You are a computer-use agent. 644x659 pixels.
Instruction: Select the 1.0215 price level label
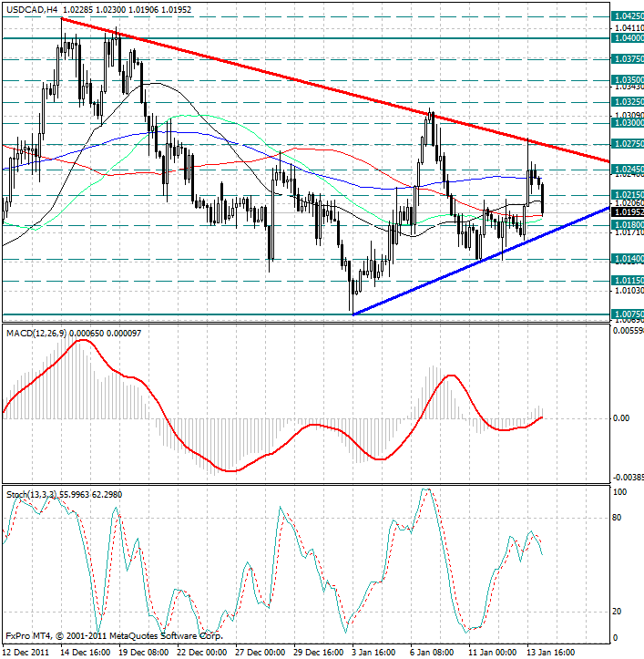pyautogui.click(x=628, y=195)
